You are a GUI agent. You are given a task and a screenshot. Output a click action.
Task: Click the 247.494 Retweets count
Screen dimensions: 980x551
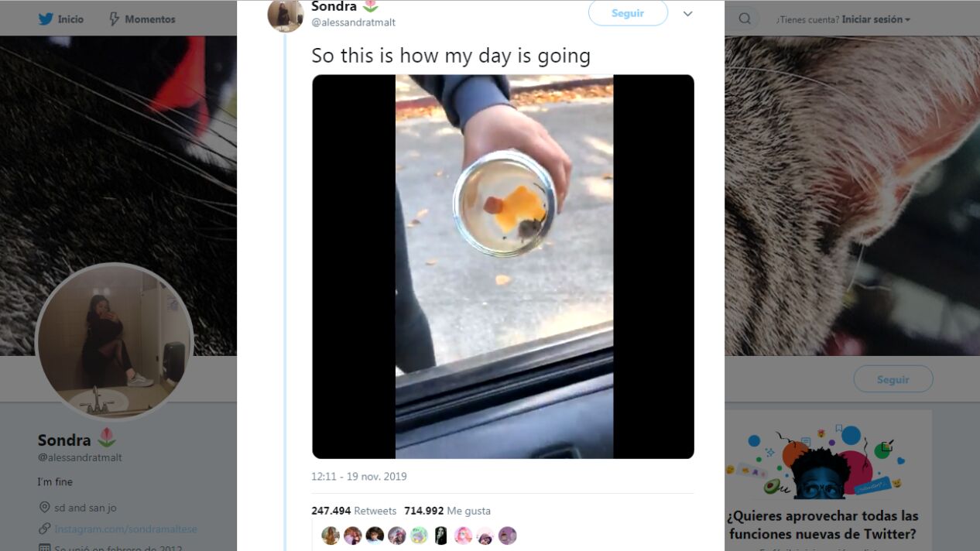(x=354, y=511)
